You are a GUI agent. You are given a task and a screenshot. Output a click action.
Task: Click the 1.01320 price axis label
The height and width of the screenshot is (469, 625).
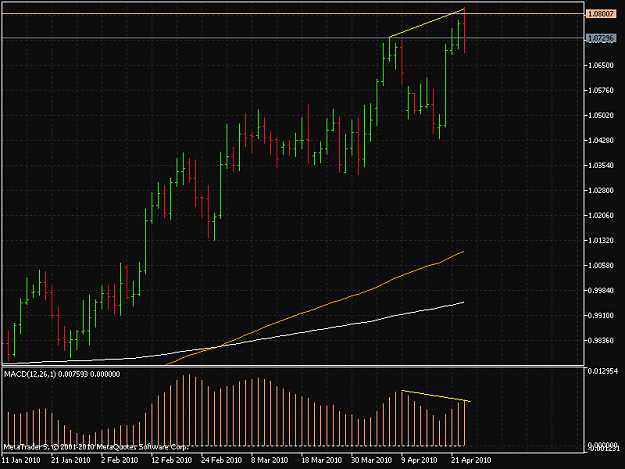[601, 241]
